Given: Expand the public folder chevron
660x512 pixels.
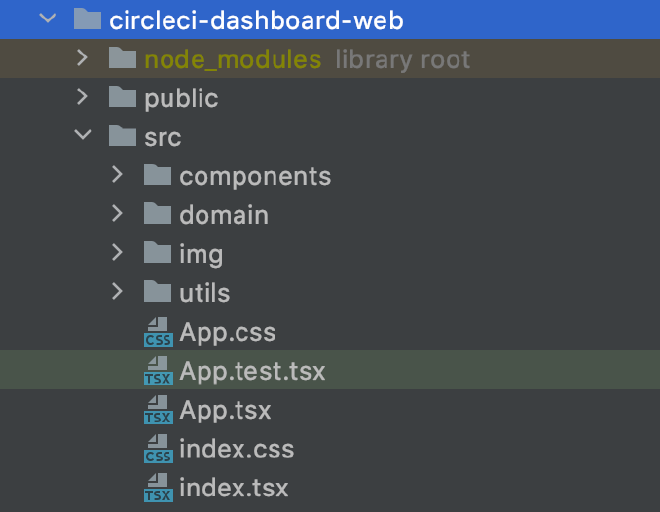Looking at the screenshot, I should coord(82,98).
